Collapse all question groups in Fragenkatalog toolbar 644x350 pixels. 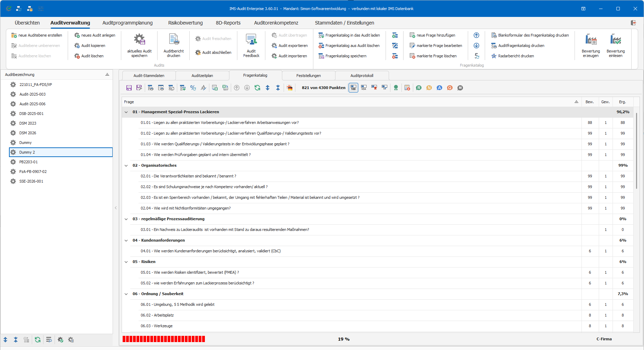click(x=278, y=88)
